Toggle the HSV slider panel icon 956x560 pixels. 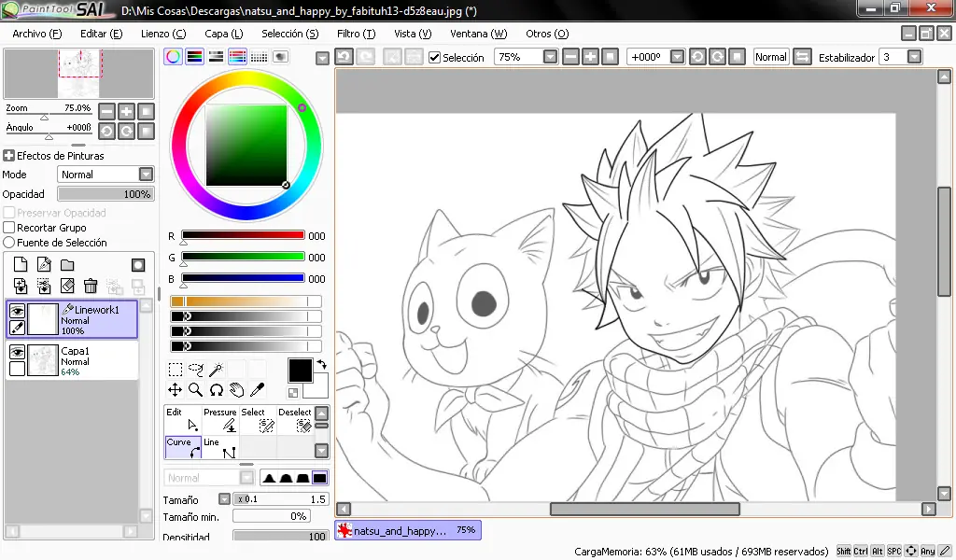[216, 57]
